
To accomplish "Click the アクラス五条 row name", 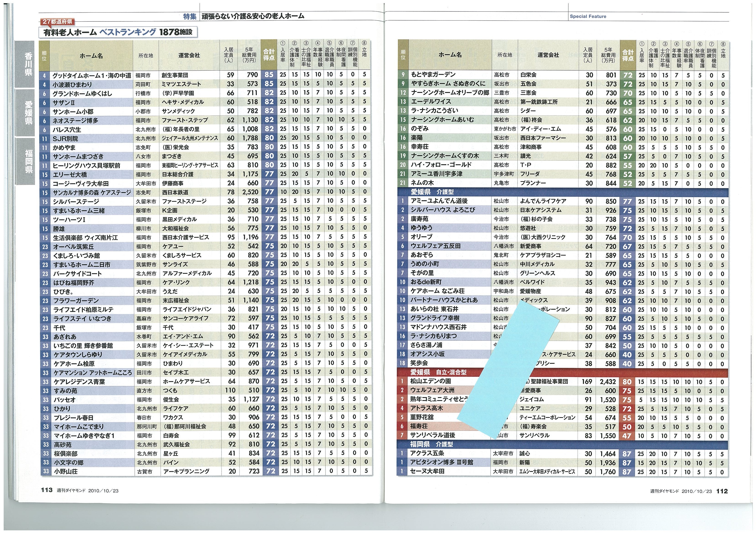I will coord(427,453).
